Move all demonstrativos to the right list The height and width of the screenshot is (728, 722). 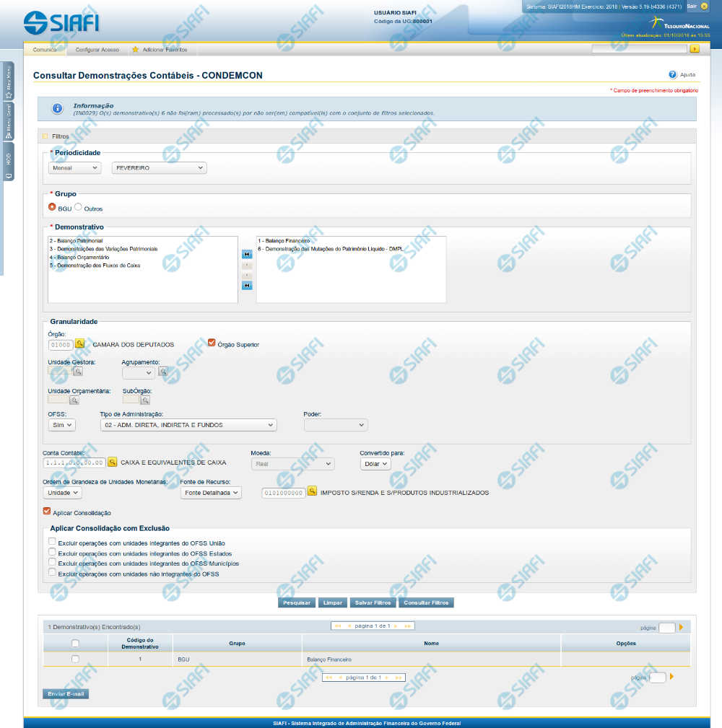(247, 255)
